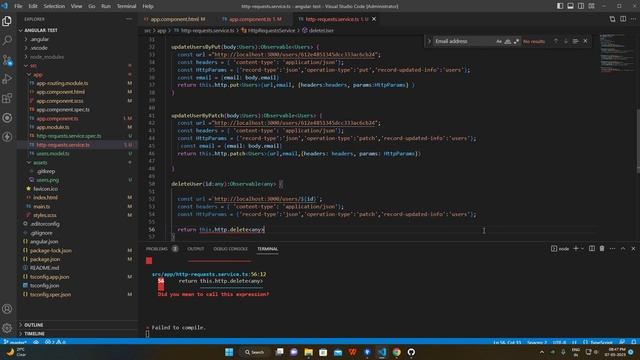Open the Terminal menu
This screenshot has height=360, width=640.
[127, 6]
